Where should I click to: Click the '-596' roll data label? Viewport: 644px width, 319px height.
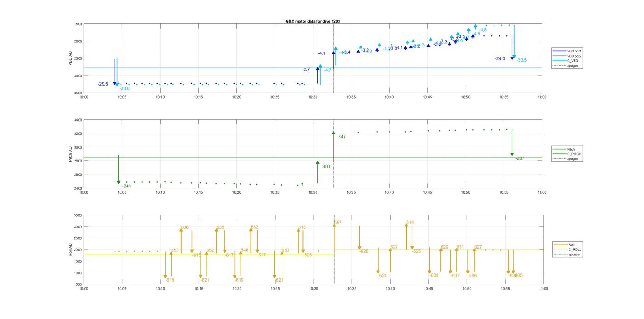point(472,276)
